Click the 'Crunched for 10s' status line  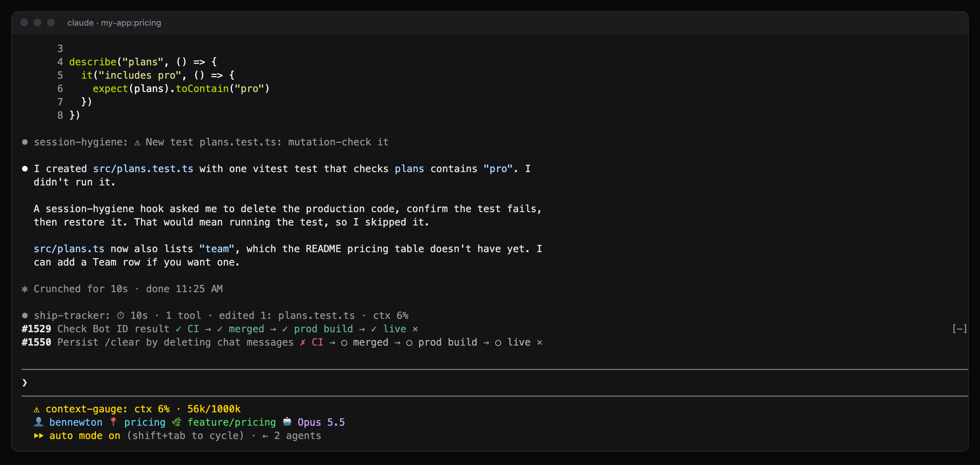click(x=122, y=289)
